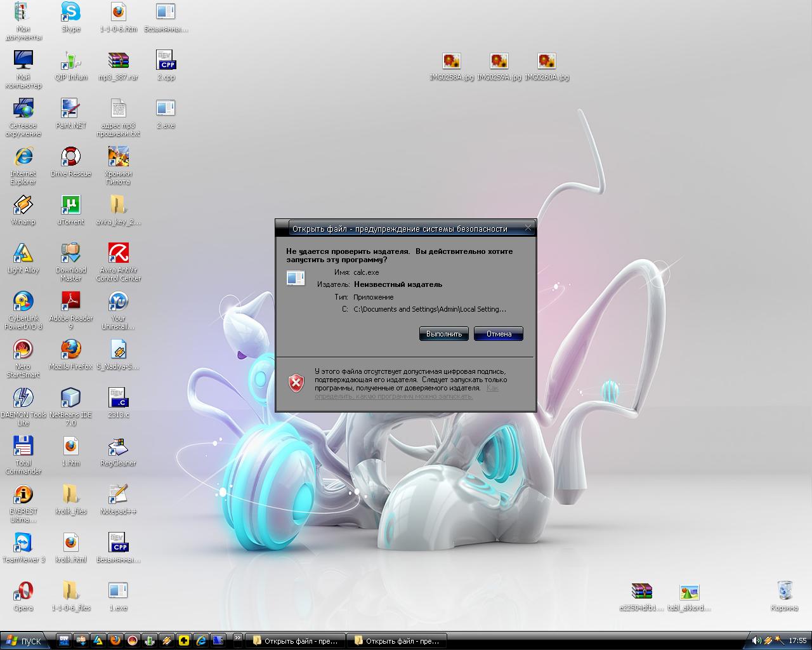Select the 2.exe file icon
Image resolution: width=812 pixels, height=650 pixels.
(166, 114)
